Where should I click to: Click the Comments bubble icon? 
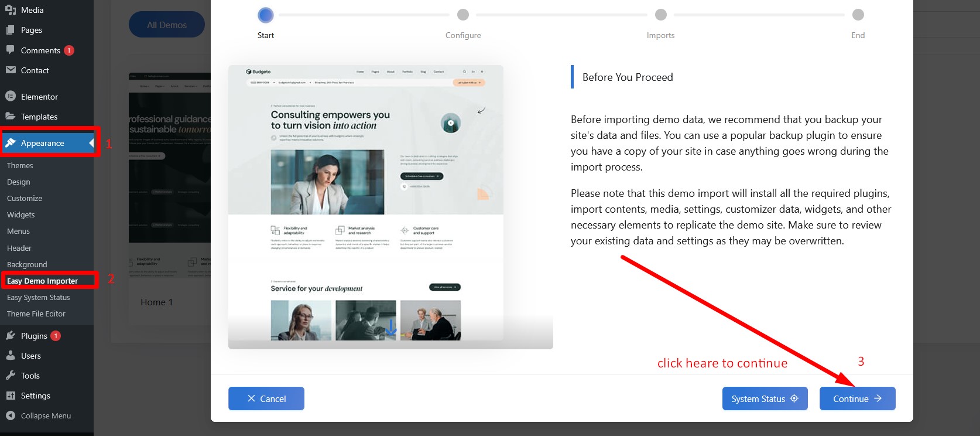[x=11, y=50]
